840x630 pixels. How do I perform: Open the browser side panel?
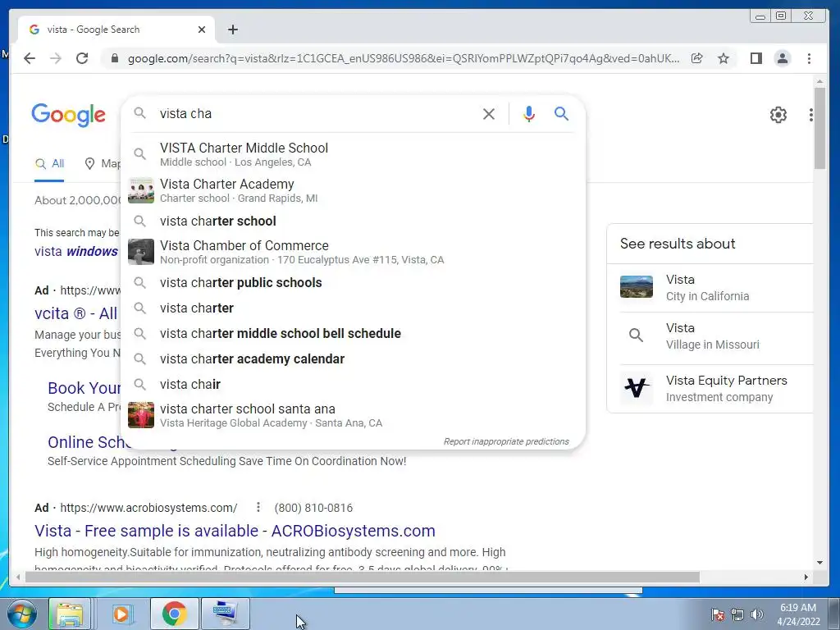(x=756, y=58)
